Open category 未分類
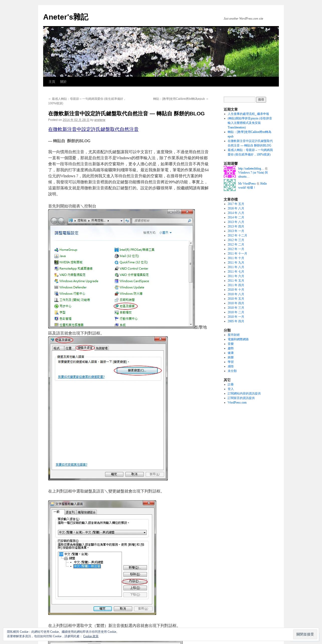322x644 pixels. 232,371
